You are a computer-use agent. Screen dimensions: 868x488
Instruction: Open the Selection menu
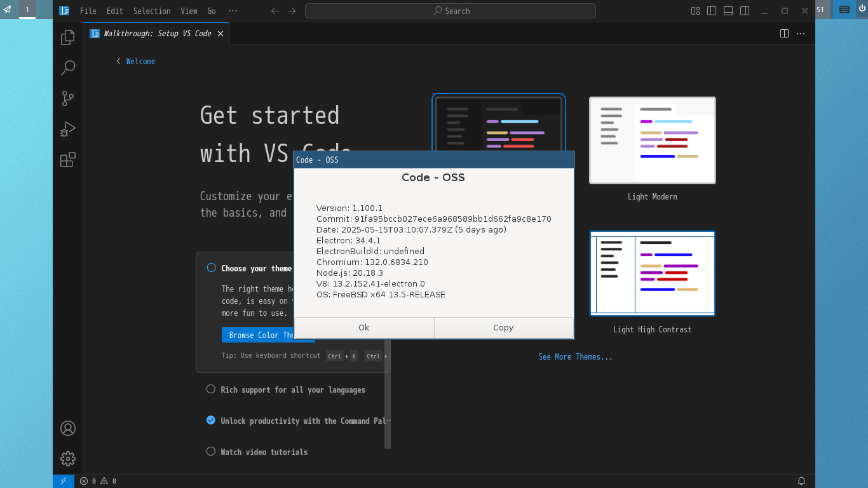point(152,11)
